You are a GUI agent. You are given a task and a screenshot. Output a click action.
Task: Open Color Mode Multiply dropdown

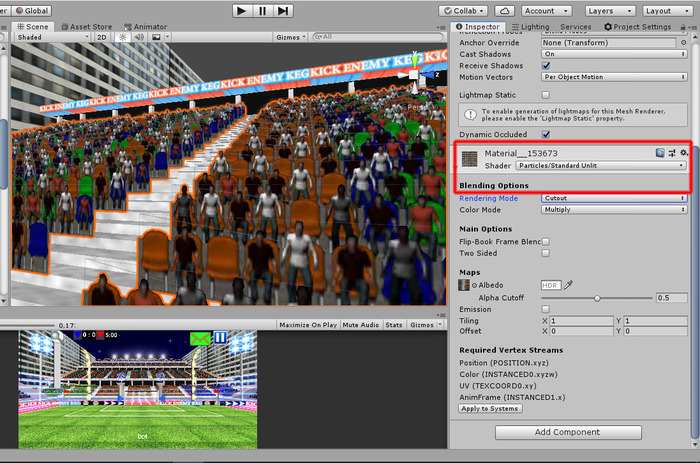pyautogui.click(x=614, y=209)
